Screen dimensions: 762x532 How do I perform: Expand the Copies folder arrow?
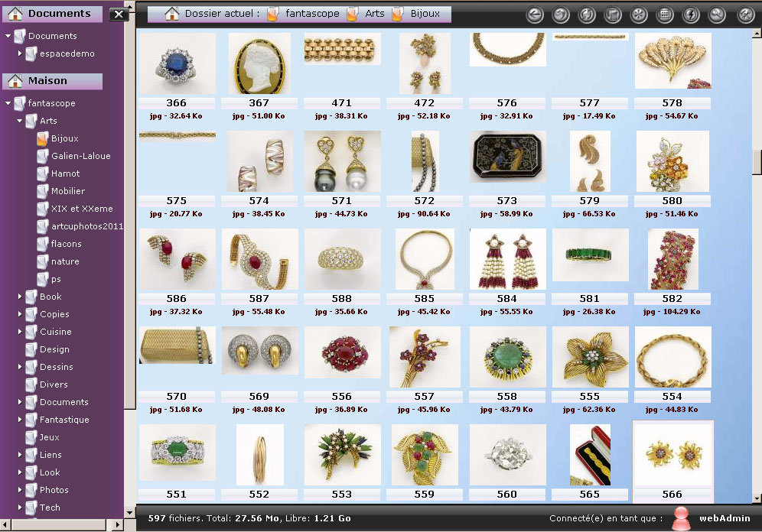click(x=20, y=314)
